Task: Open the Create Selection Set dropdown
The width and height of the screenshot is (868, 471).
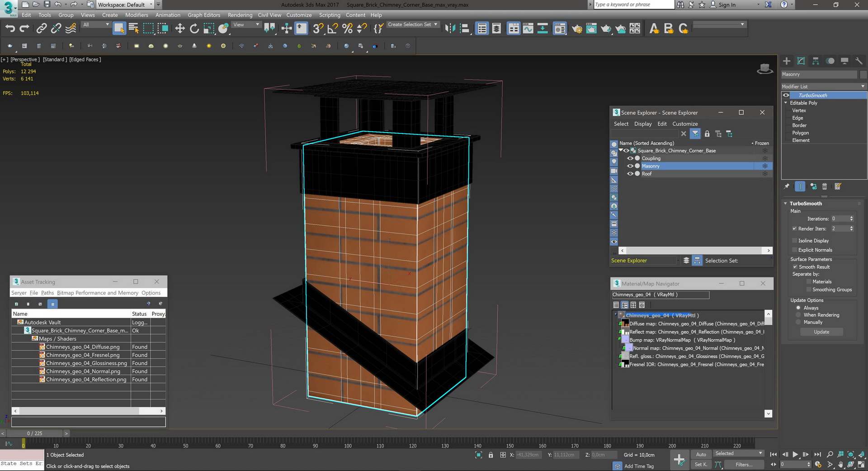Action: 413,24
